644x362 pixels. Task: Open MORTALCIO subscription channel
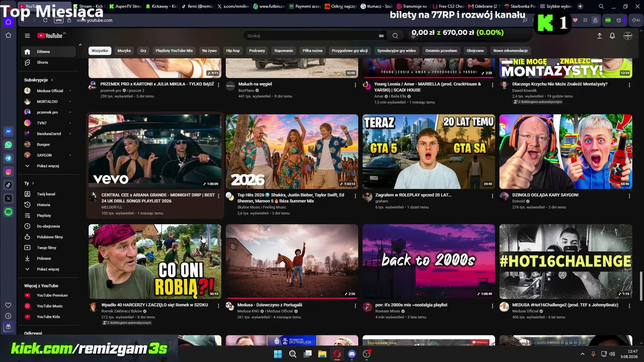click(47, 102)
